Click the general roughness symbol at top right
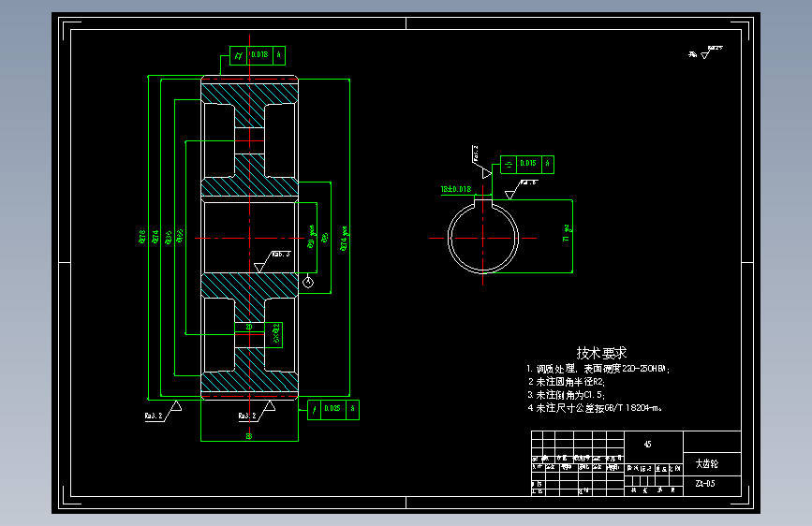The width and height of the screenshot is (812, 526). coord(705,52)
